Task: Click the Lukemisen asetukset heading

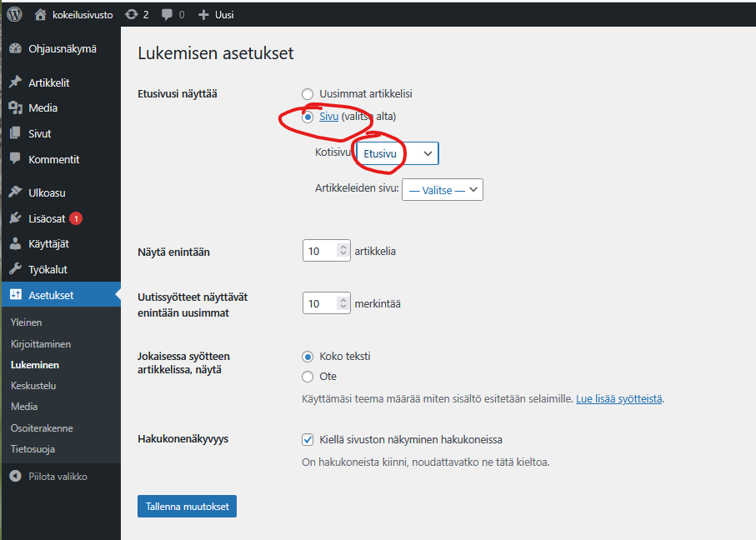Action: point(216,53)
